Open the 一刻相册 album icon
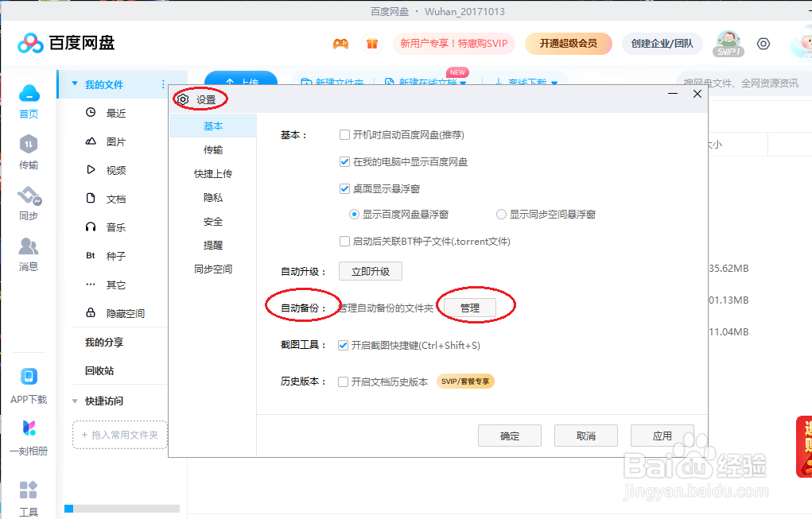 [x=29, y=428]
